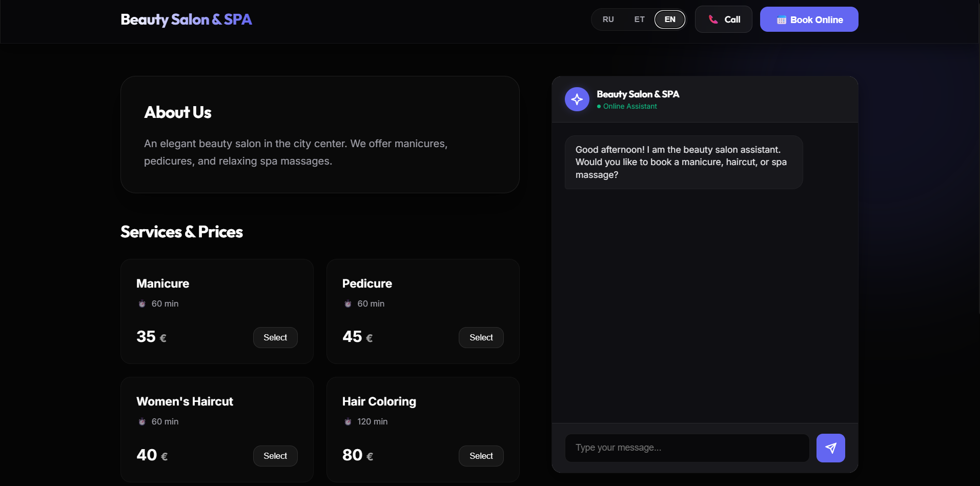Screen dimensions: 980x486
Task: Click the Beauty Salon & SPA chat title
Action: (x=638, y=94)
